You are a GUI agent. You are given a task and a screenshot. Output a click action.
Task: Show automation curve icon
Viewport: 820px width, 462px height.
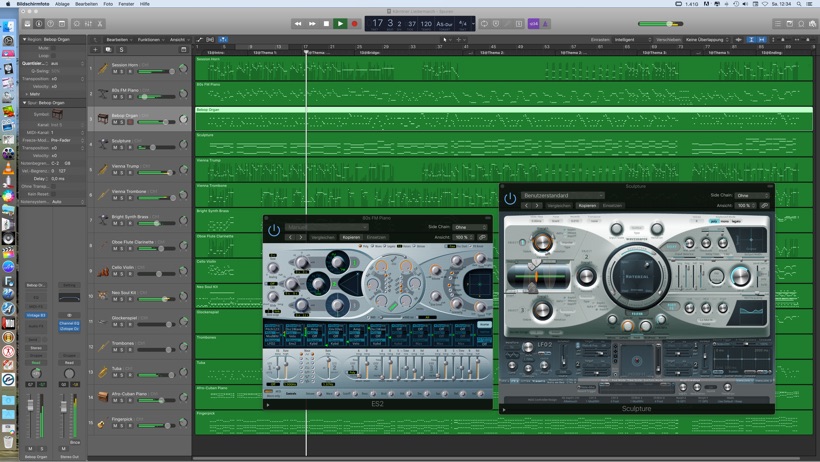[x=200, y=39]
